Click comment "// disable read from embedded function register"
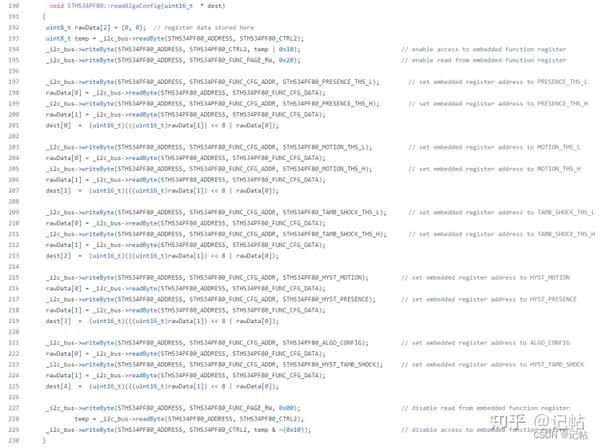The image size is (600, 447). pyautogui.click(x=486, y=408)
